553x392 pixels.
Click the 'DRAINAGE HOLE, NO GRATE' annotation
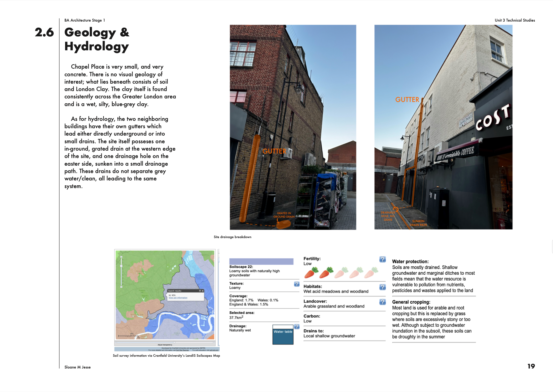(x=388, y=216)
